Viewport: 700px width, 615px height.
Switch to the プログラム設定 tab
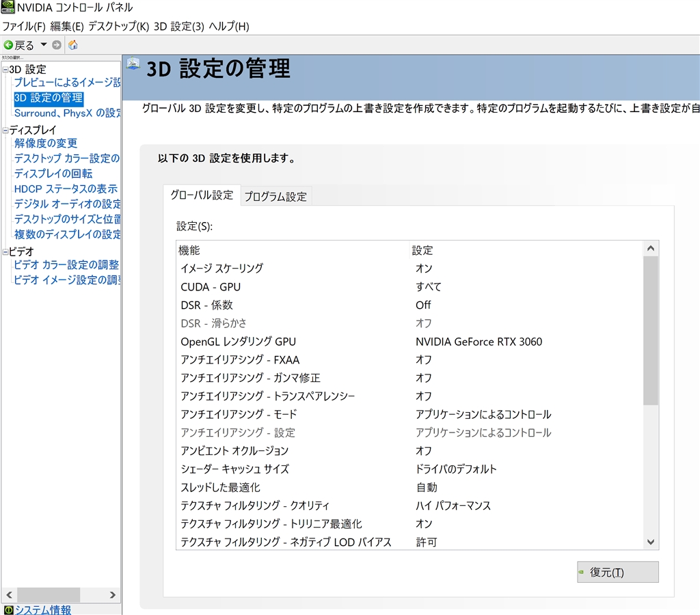pos(275,197)
